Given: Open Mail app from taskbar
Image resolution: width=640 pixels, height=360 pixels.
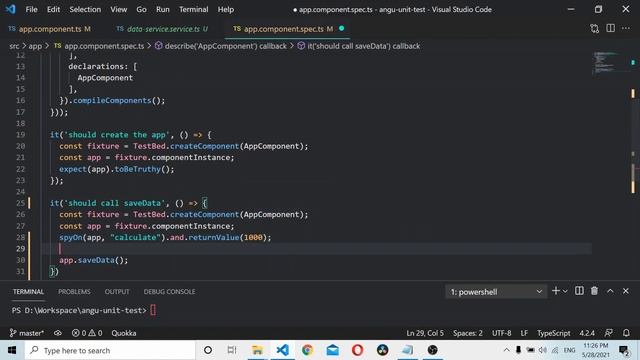Looking at the screenshot, I should tap(333, 350).
